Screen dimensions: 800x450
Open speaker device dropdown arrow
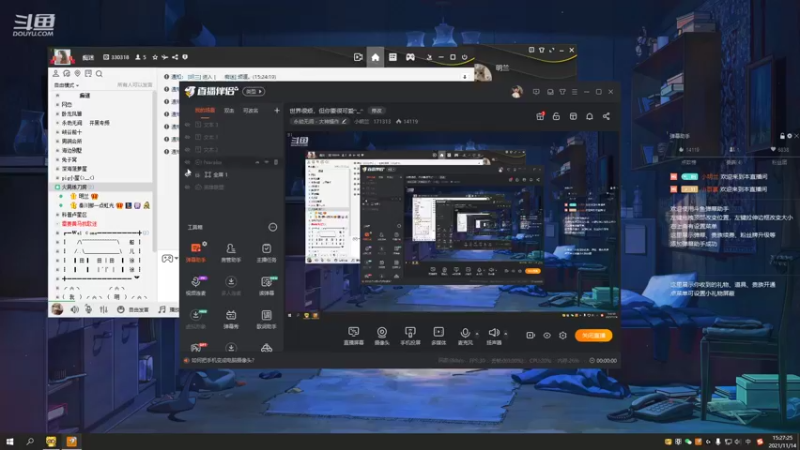coord(506,334)
